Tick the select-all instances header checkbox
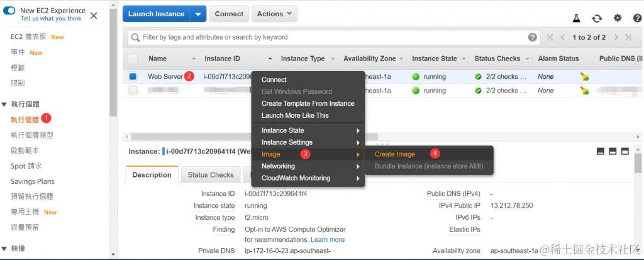Screen dimensions: 644x260 pos(133,59)
